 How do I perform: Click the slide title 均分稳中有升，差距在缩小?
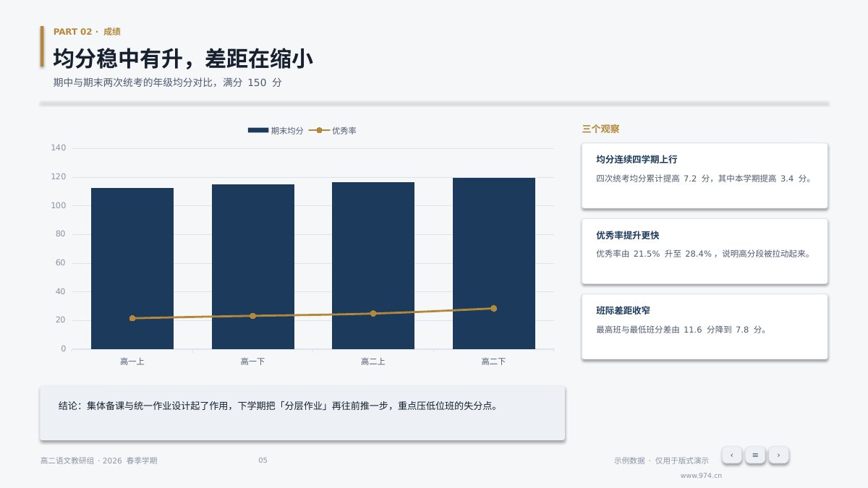tap(183, 59)
